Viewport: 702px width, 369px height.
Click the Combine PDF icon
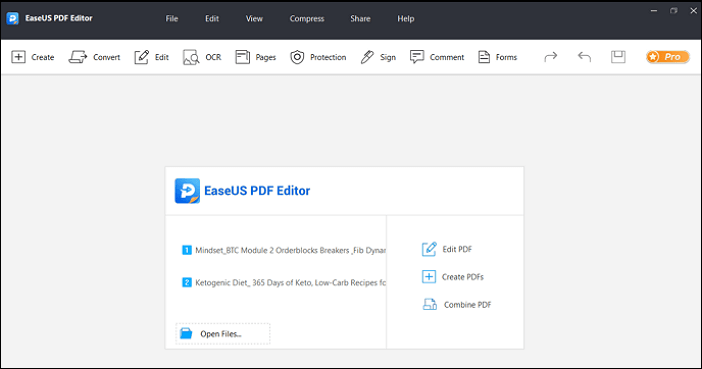430,305
